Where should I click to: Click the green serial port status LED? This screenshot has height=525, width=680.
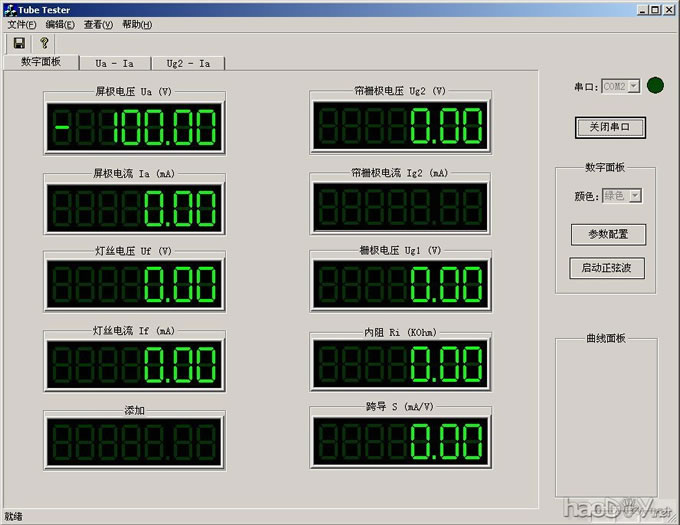pos(655,86)
